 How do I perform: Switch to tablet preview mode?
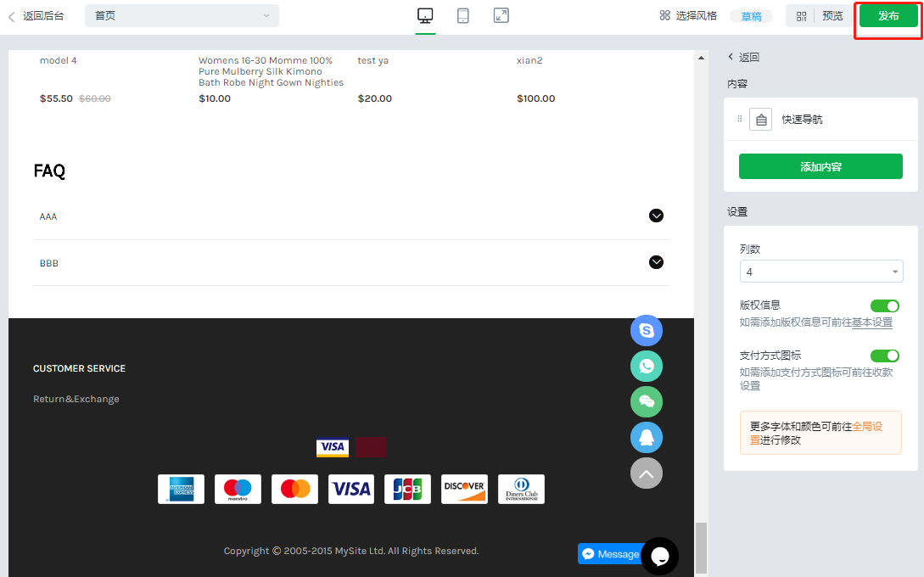pos(463,16)
